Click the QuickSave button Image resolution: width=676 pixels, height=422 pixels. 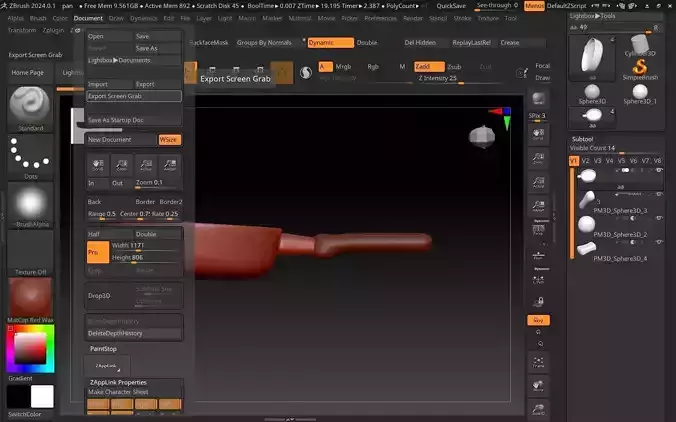(x=451, y=6)
